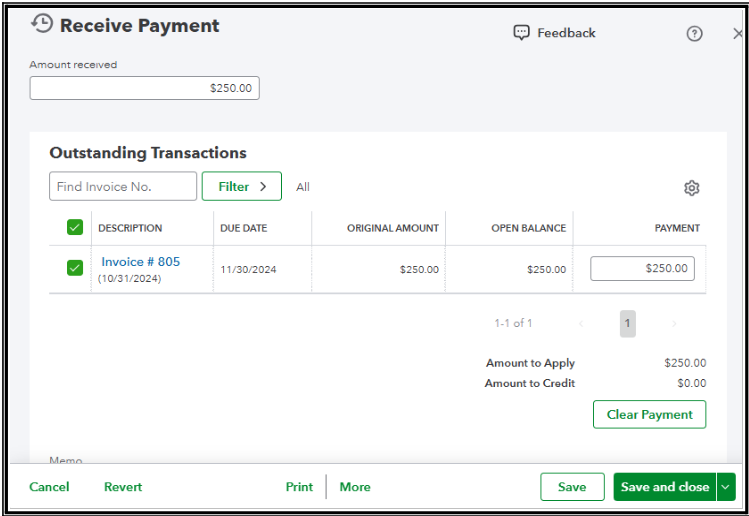Viewport: 749px width, 516px height.
Task: Click the PAYMENT column header
Action: click(677, 228)
